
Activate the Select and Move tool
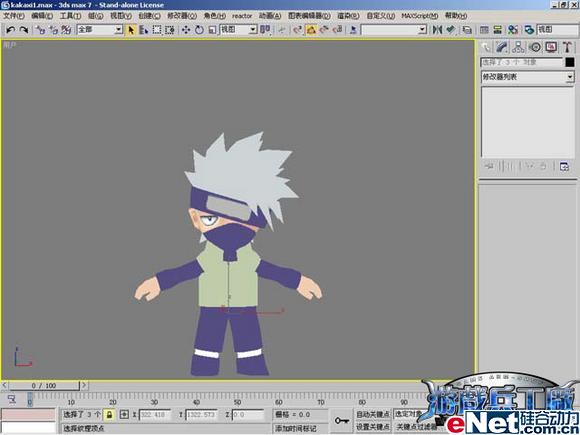click(186, 30)
